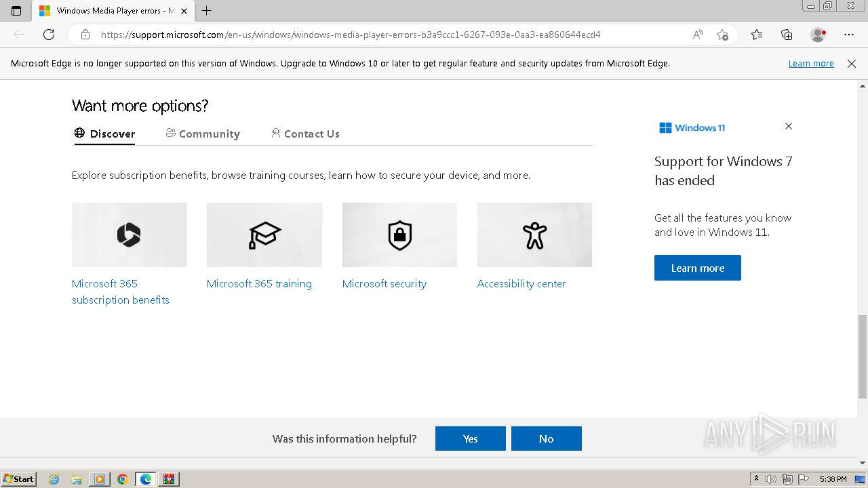This screenshot has width=868, height=488.
Task: Open Action Center flag icon
Action: click(804, 479)
